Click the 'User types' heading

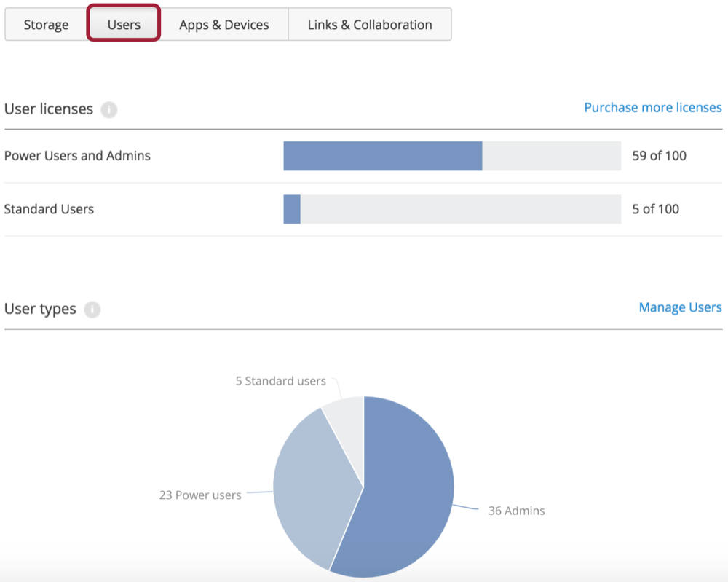40,310
